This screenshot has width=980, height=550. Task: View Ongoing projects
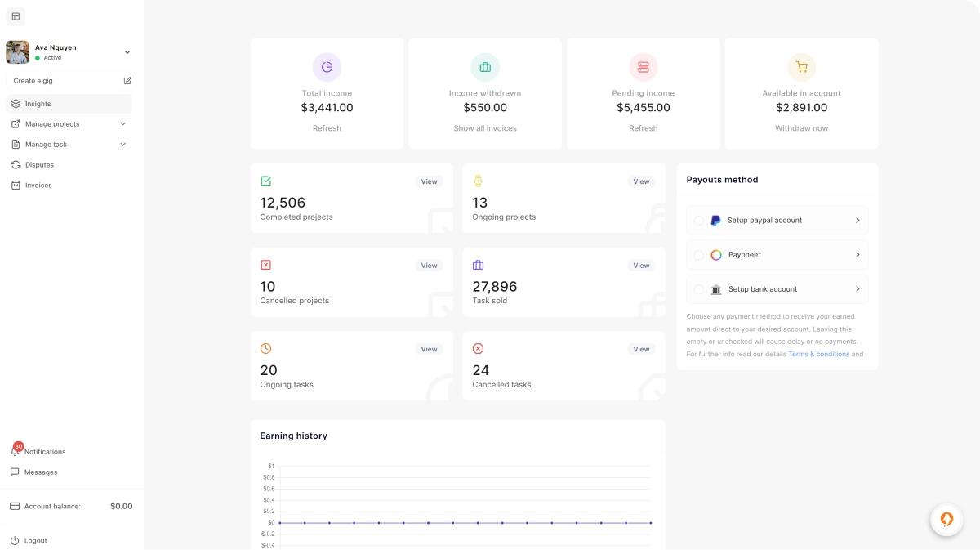coord(641,181)
